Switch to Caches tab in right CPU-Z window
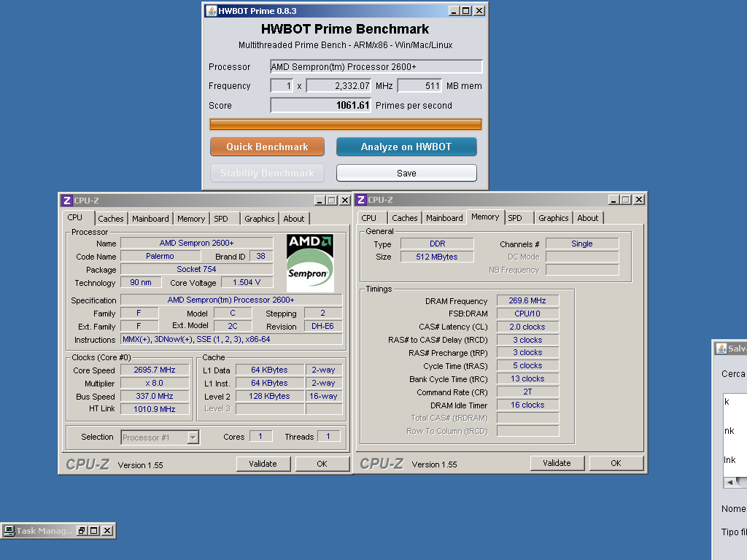This screenshot has height=560, width=747. (x=404, y=217)
